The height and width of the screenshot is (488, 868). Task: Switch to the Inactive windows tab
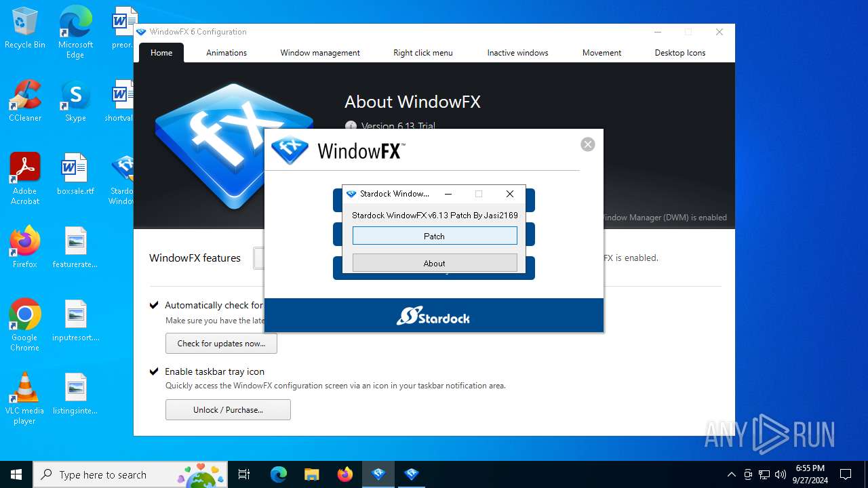click(x=517, y=52)
